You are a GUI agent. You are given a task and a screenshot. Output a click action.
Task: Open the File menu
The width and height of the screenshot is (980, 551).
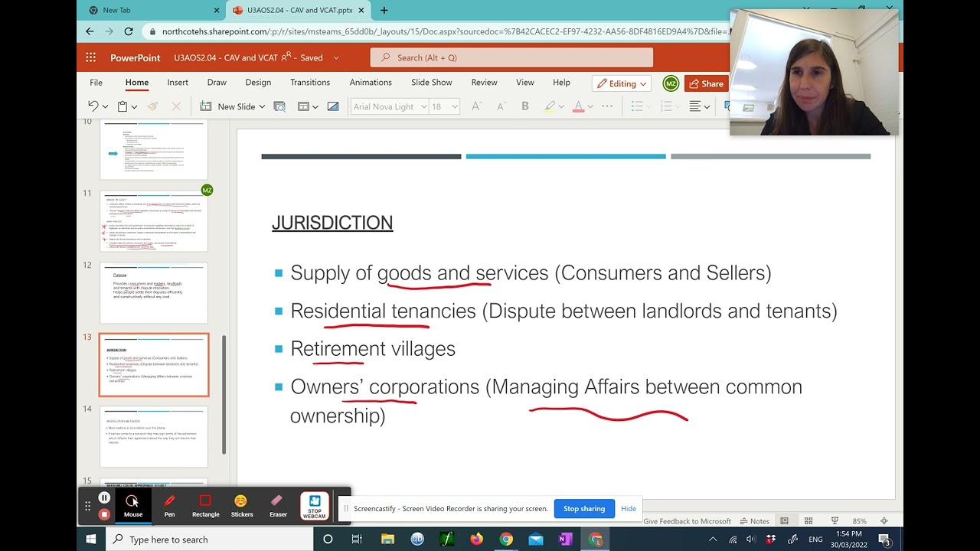[96, 83]
